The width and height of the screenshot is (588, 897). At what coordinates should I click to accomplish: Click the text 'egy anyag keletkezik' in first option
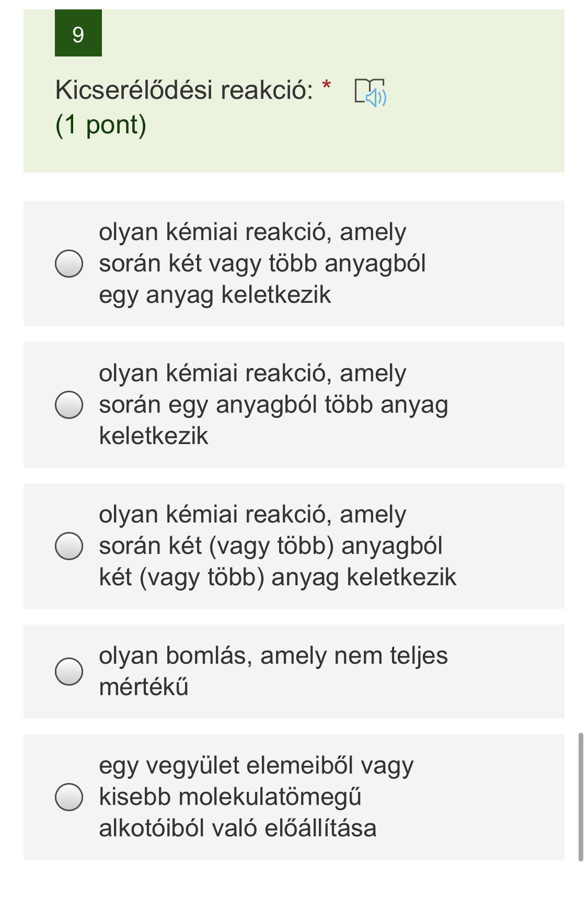click(x=215, y=294)
